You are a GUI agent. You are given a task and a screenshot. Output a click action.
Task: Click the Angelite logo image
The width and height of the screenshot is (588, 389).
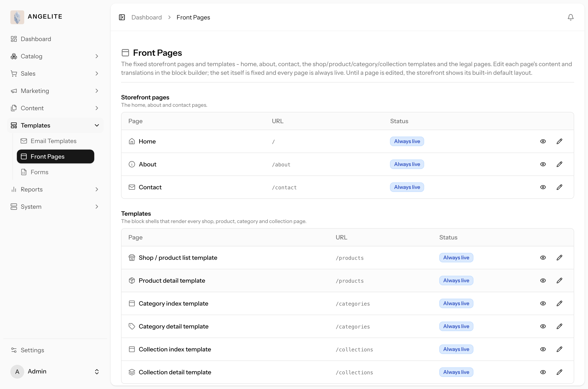[x=17, y=17]
